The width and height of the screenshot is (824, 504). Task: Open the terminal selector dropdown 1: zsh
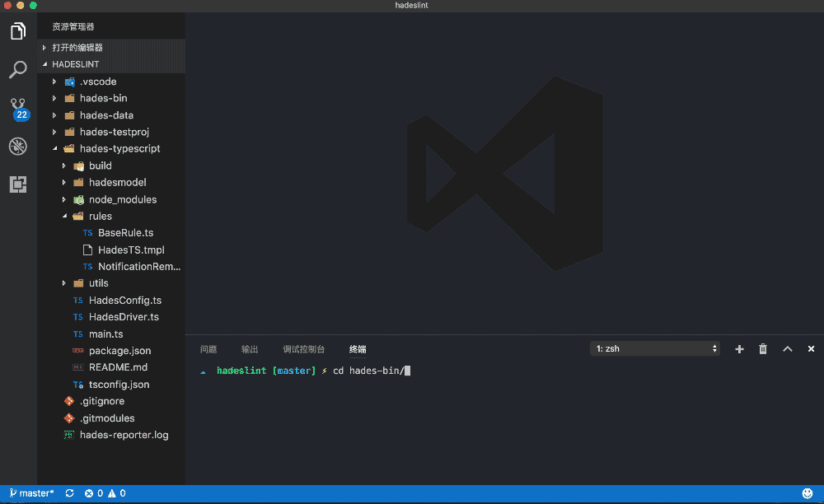click(x=655, y=348)
